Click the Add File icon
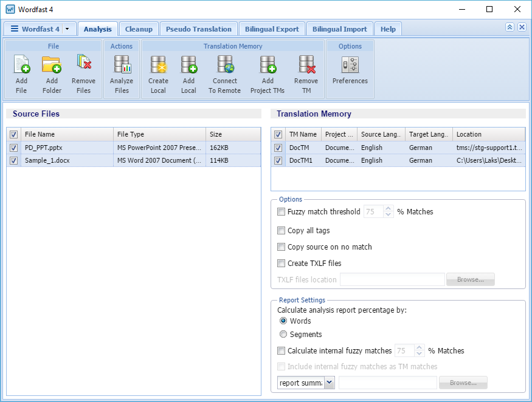This screenshot has height=402, width=532. pyautogui.click(x=21, y=64)
